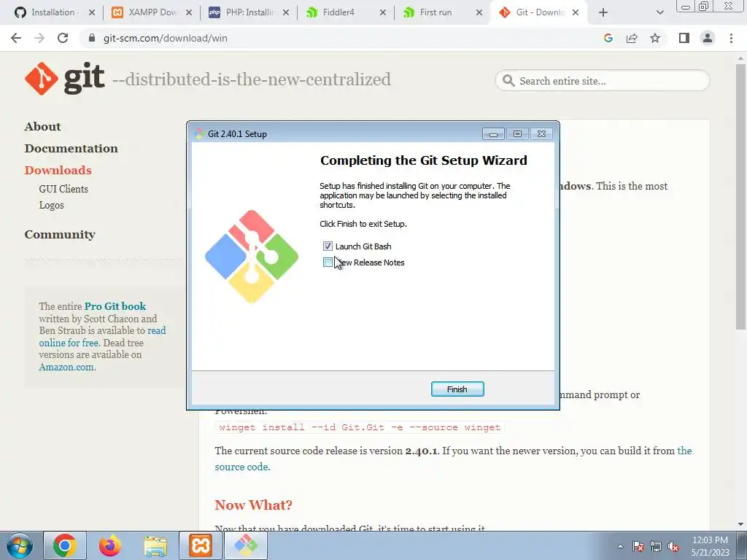Viewport: 747px width, 560px height.
Task: Open File Explorer from taskbar
Action: coord(155,545)
